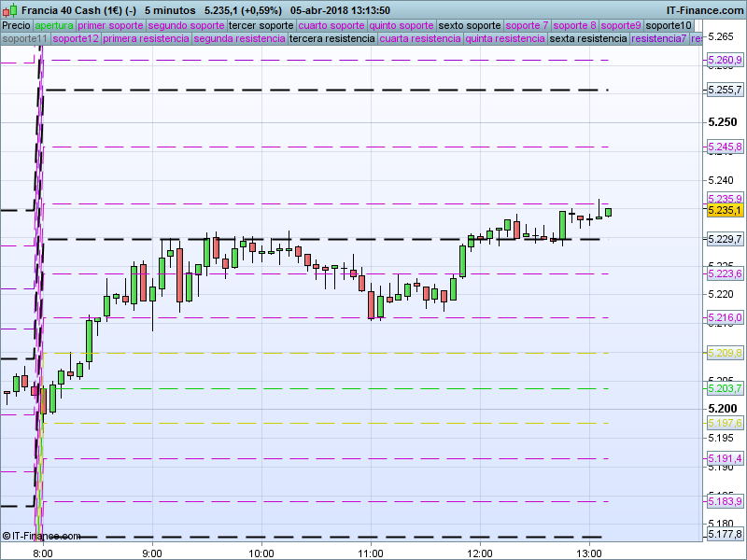
Task: Click the quinta resistencia label
Action: (505, 38)
